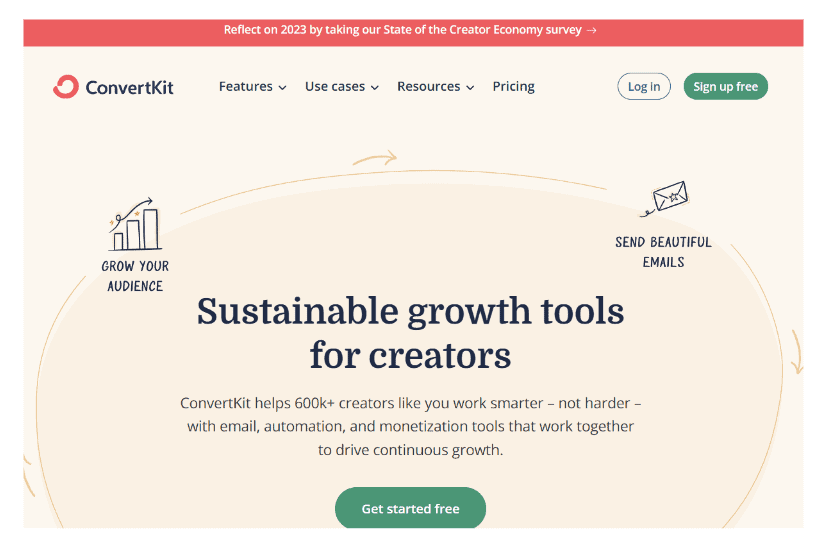
Task: Open the Resources menu
Action: tap(436, 86)
